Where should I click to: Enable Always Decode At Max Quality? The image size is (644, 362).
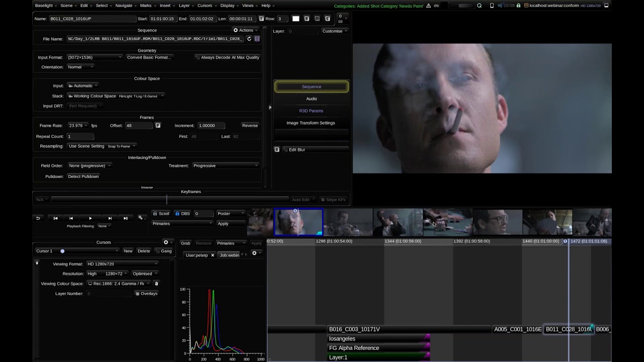click(227, 57)
